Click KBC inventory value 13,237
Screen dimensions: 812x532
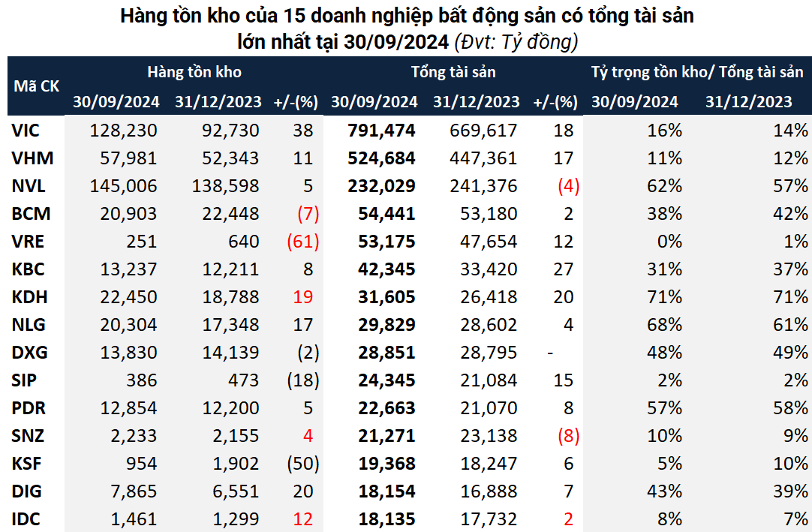point(128,269)
